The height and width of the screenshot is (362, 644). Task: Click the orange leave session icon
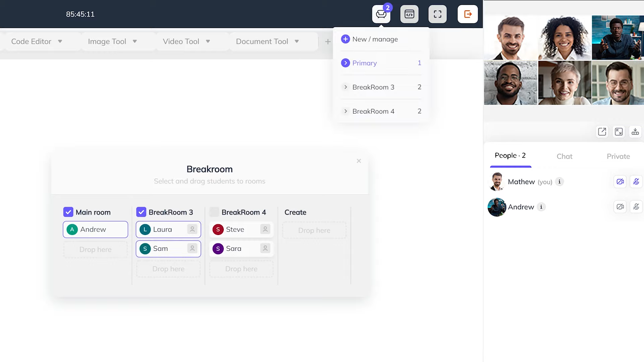(468, 14)
